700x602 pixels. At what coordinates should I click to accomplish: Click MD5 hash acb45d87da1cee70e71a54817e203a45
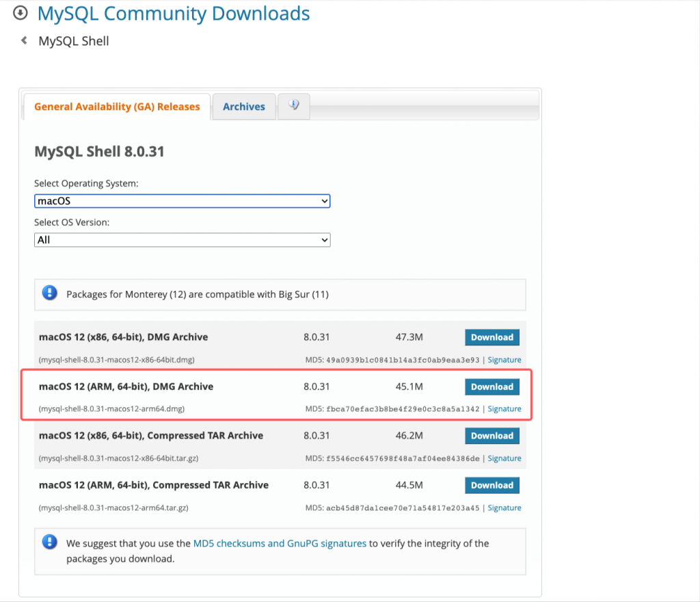[403, 508]
